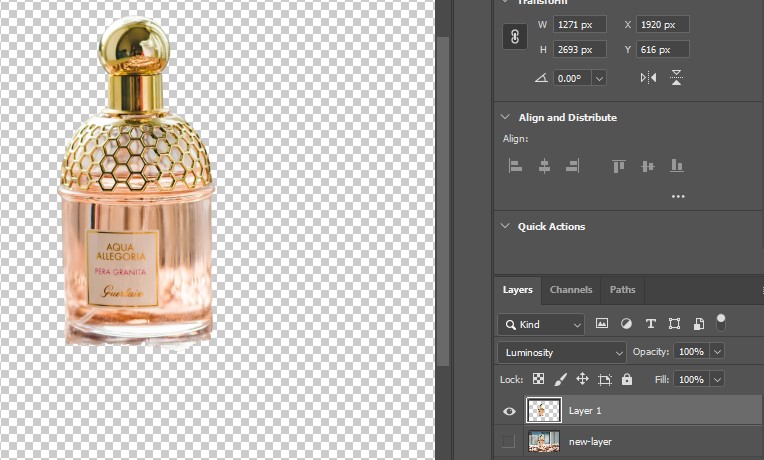Open the Opacity slider dropdown
Viewport: 764px width, 460px height.
pyautogui.click(x=717, y=351)
